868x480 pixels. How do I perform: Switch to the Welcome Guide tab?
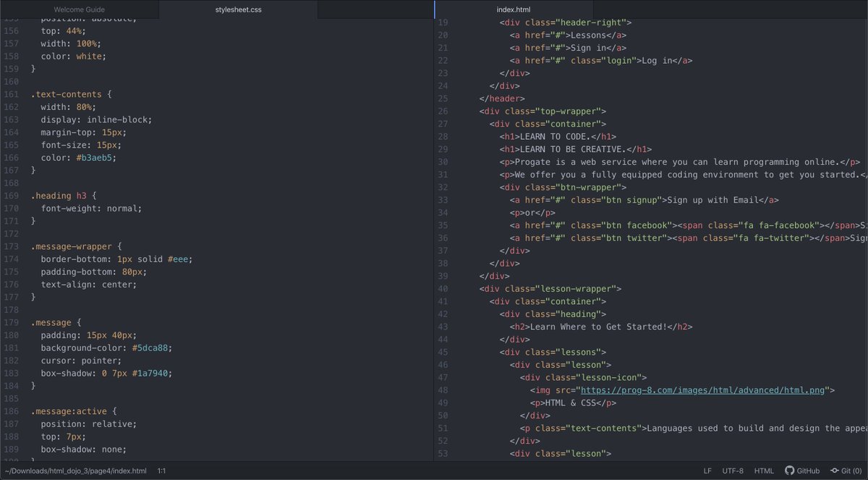click(79, 9)
